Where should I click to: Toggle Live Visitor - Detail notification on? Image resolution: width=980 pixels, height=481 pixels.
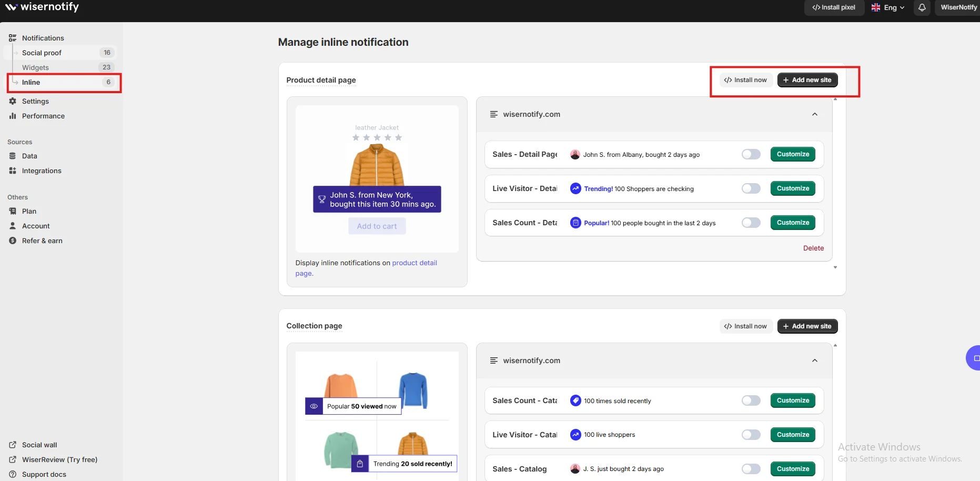pyautogui.click(x=751, y=188)
